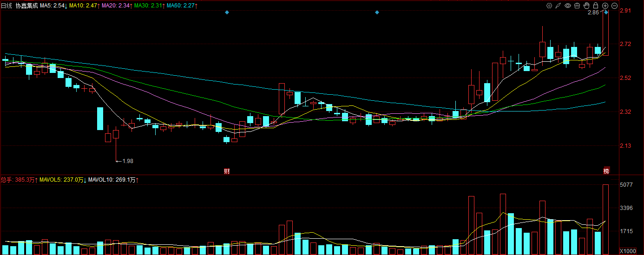Image resolution: width=644 pixels, height=255 pixels.
Task: Click the 2.13 price axis label
Action: click(625, 146)
